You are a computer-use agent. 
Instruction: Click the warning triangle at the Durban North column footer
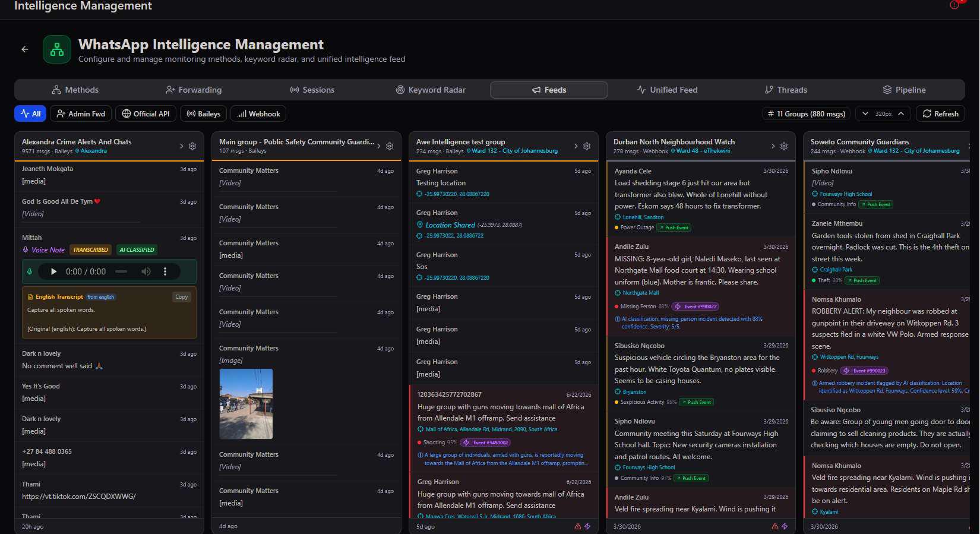point(774,526)
